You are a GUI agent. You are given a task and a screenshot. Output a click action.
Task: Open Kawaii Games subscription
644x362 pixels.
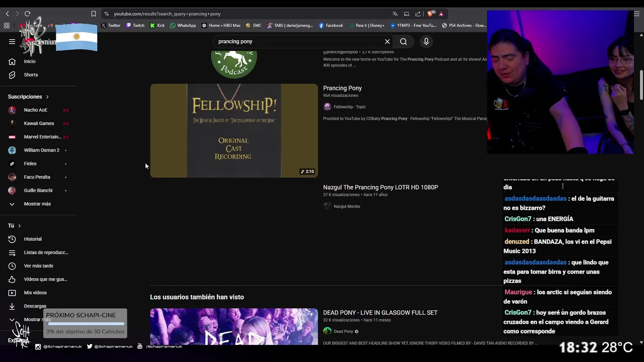[x=38, y=123]
